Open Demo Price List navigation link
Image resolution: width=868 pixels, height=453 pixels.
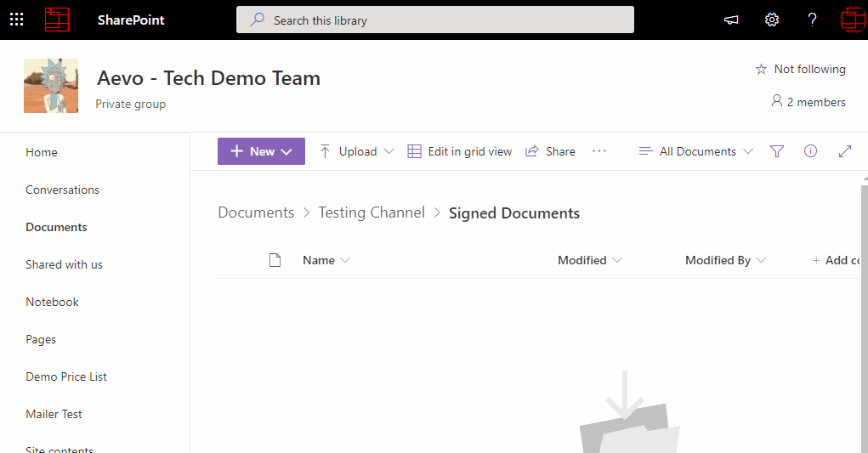(66, 377)
